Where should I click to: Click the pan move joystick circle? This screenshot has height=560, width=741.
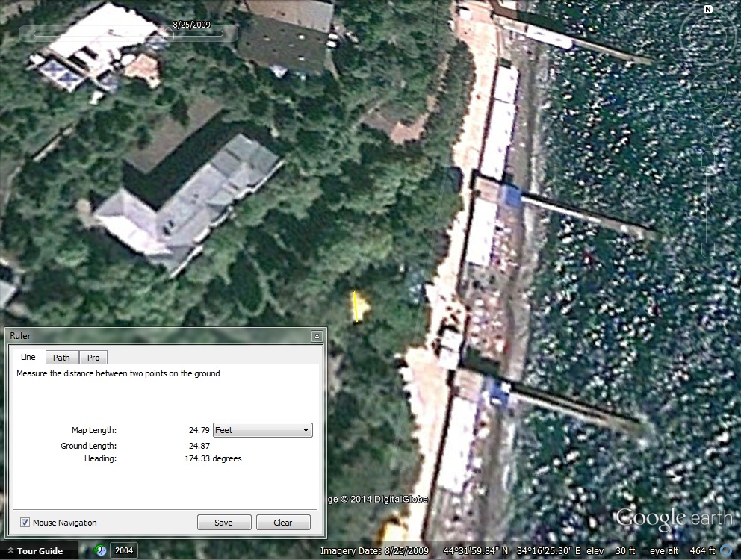(707, 91)
